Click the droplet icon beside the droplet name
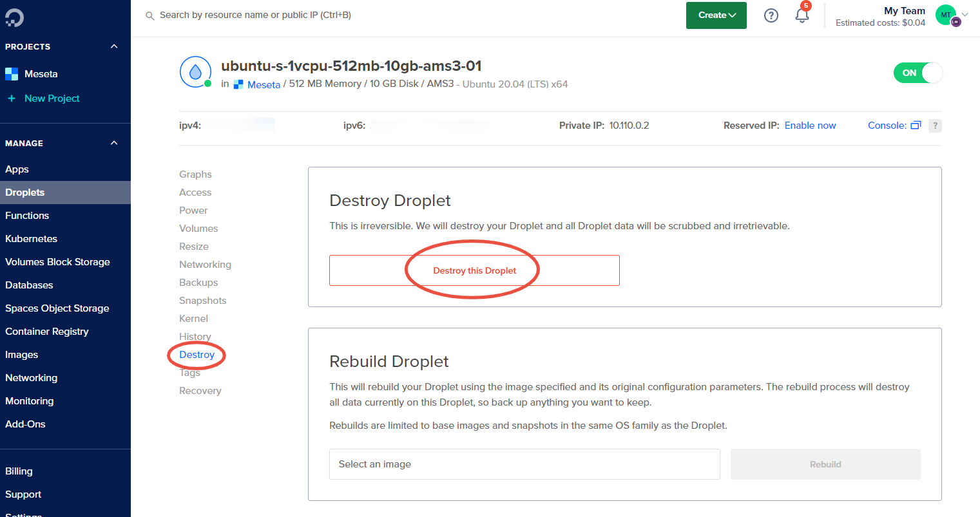This screenshot has width=980, height=517. [195, 71]
